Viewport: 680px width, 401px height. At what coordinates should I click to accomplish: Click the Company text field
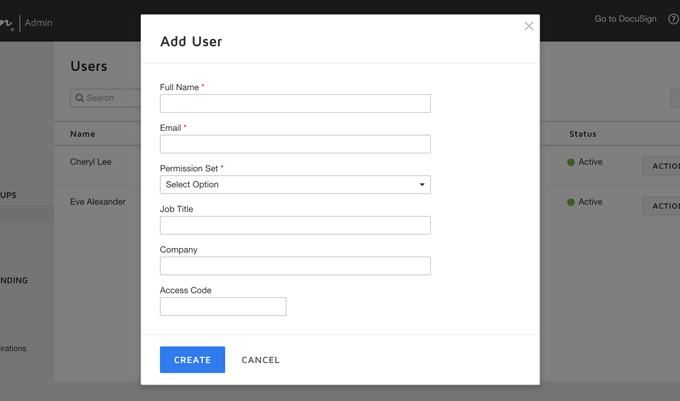pyautogui.click(x=295, y=266)
